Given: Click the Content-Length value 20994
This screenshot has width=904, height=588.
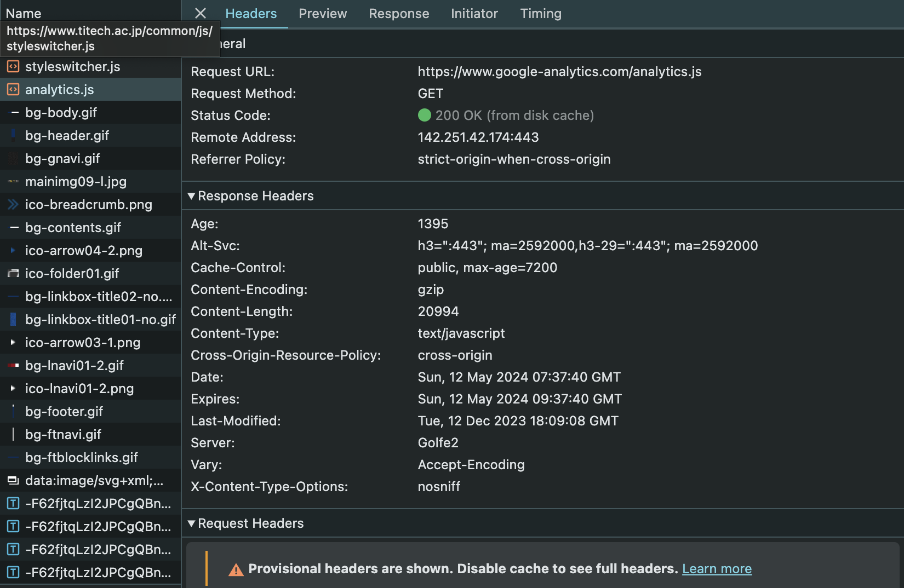Looking at the screenshot, I should pyautogui.click(x=438, y=312).
